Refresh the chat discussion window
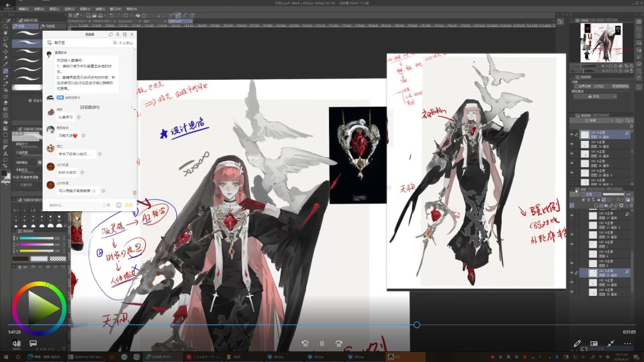 [111, 35]
